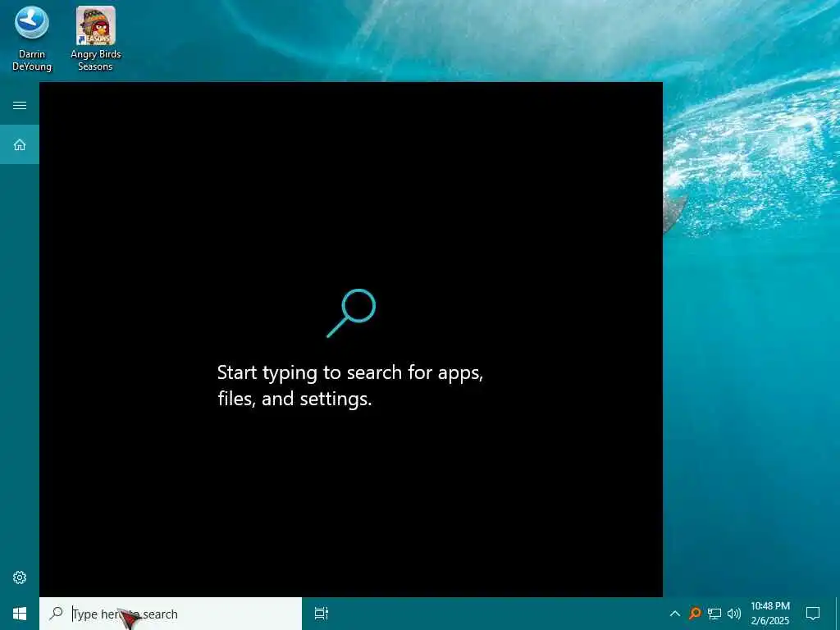Select the Home icon in search sidebar
Screen dimensions: 840x630
20,144
